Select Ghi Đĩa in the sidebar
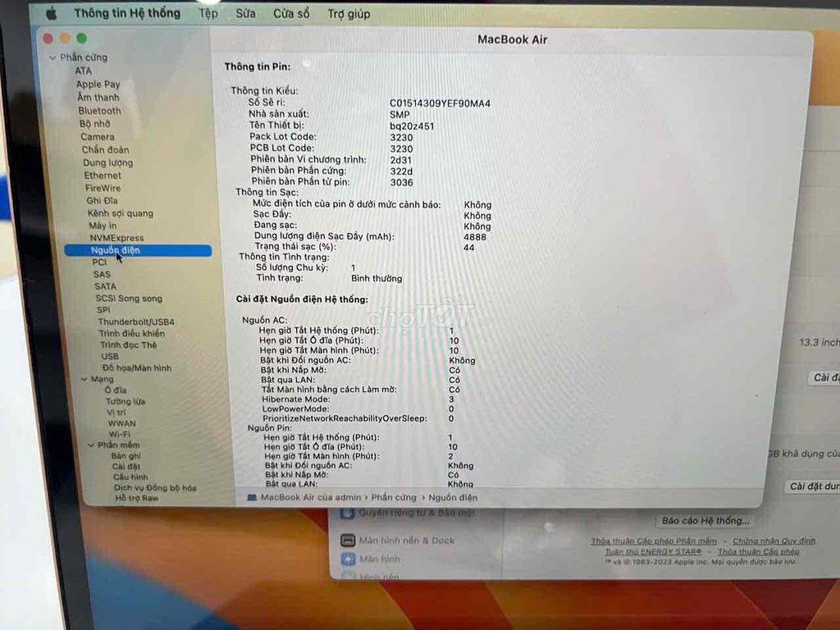840x630 pixels. click(x=102, y=200)
